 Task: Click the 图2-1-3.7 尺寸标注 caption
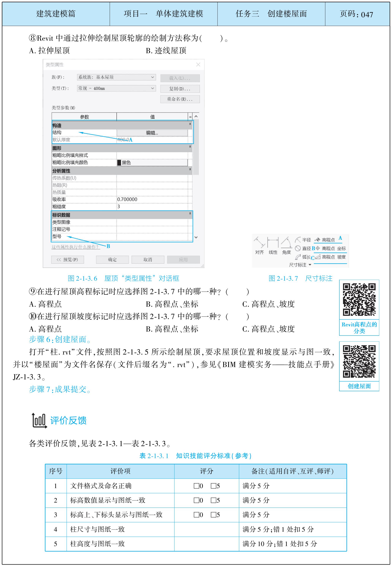[300, 279]
